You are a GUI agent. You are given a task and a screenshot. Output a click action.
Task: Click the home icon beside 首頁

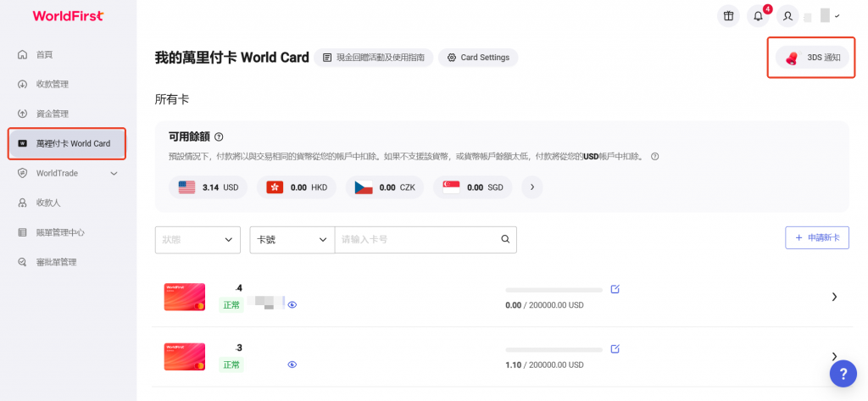22,54
